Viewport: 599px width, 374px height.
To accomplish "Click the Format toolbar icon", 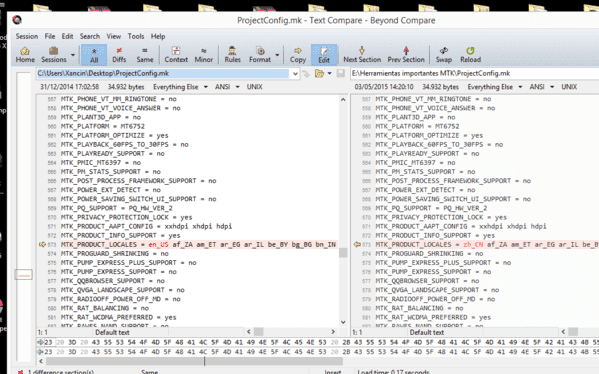I will (260, 55).
